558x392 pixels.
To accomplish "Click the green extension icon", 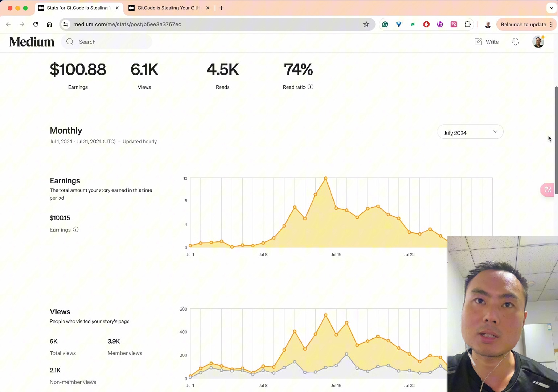I will click(x=413, y=24).
